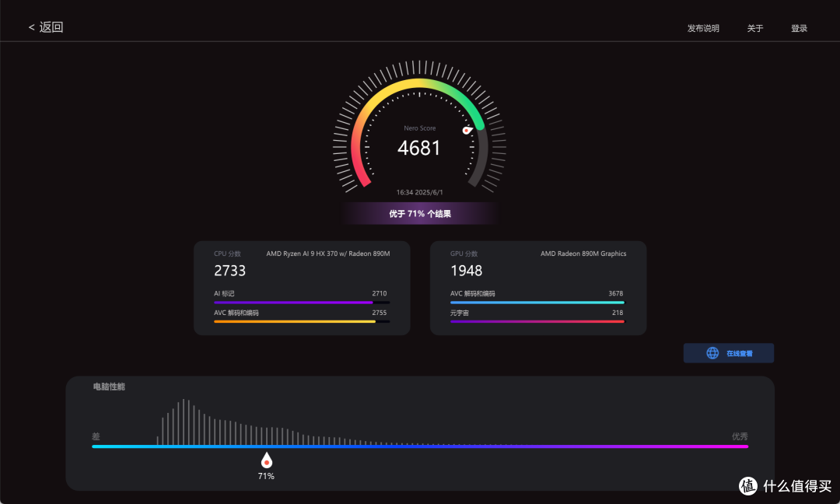Image resolution: width=840 pixels, height=504 pixels.
Task: Click the 71% droplet marker on performance chart
Action: click(266, 460)
